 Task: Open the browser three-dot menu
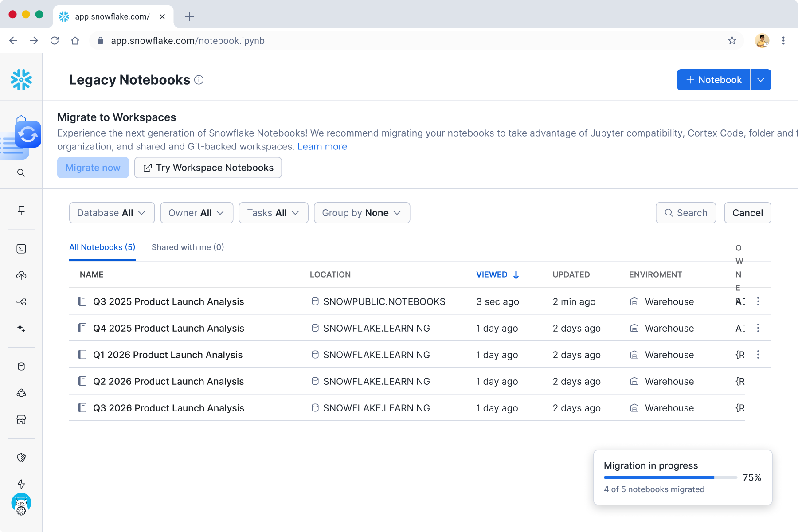783,41
